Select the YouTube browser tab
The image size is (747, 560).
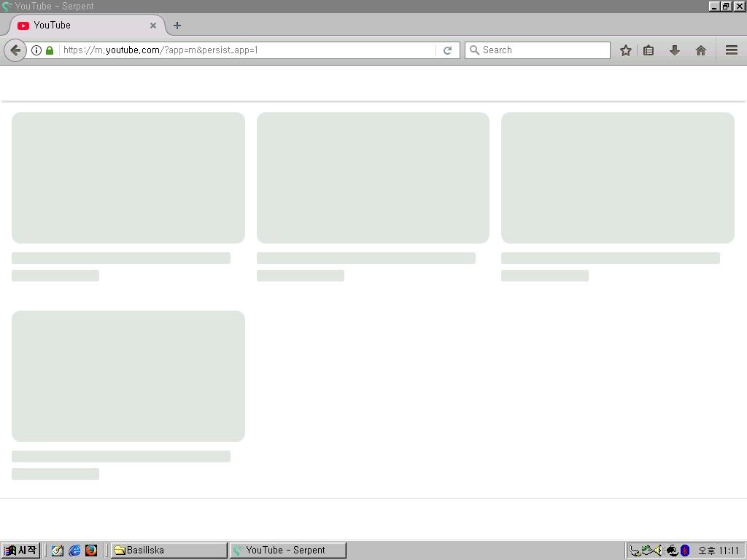86,26
